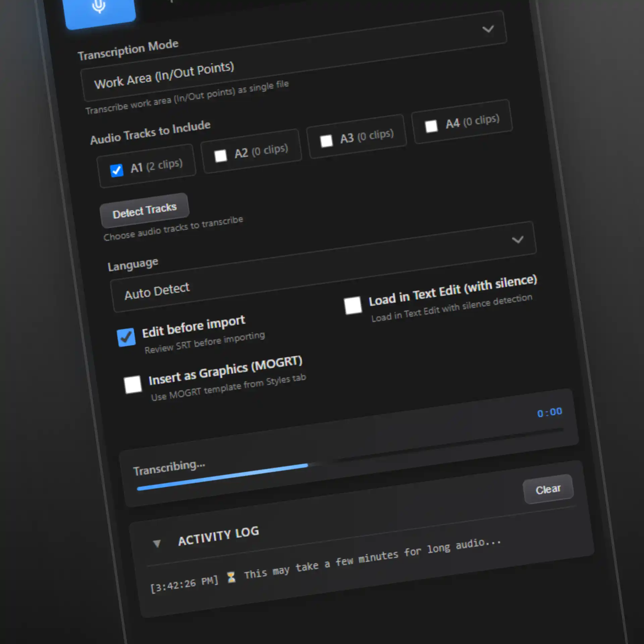Enable audio track A2
The image size is (644, 644).
pyautogui.click(x=220, y=156)
